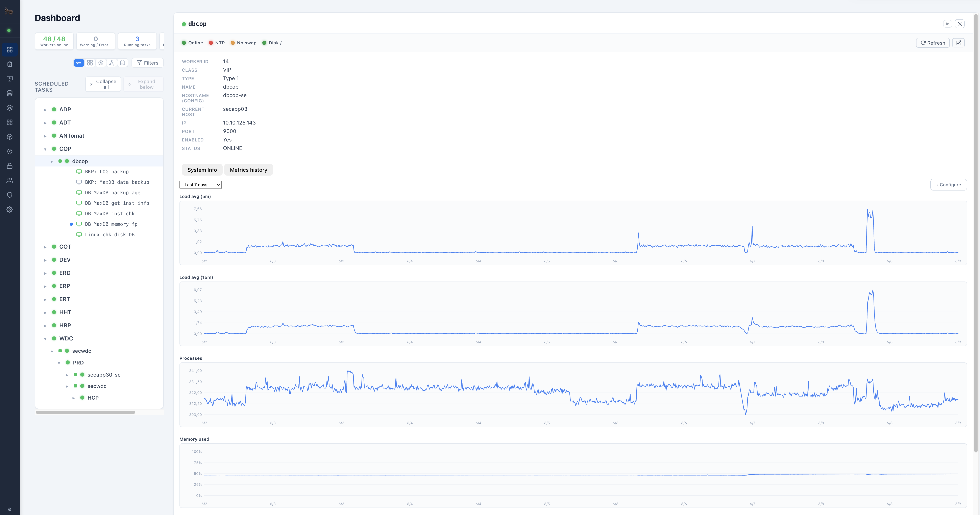The height and width of the screenshot is (515, 980).
Task: Collapse the COP group
Action: [45, 149]
